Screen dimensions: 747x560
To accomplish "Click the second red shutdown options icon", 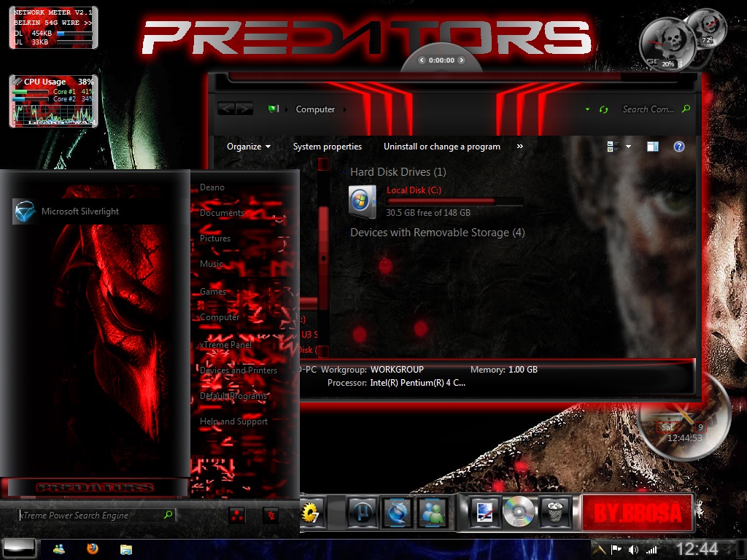I will [x=271, y=516].
